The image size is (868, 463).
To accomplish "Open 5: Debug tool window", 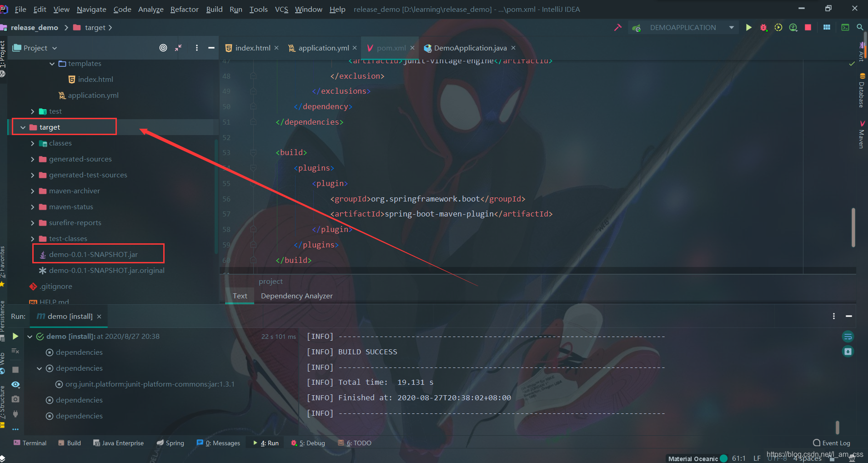I will [x=308, y=443].
